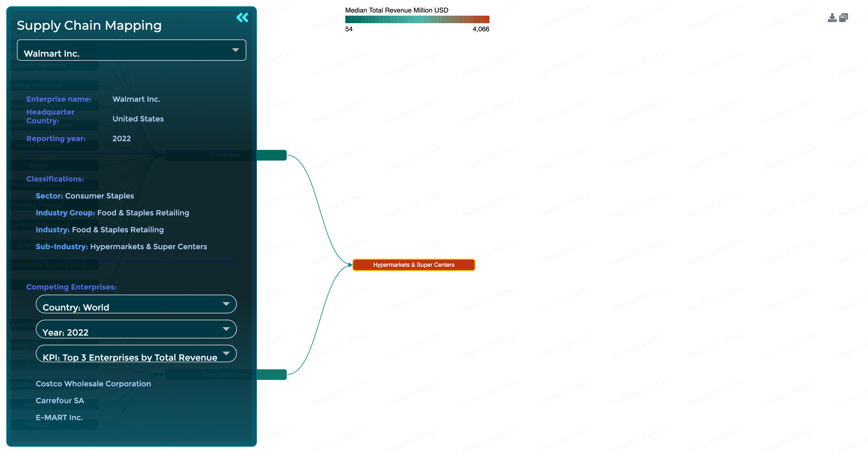Click the revenue color gradient legend
Viewport: 868px width, 469px height.
417,19
